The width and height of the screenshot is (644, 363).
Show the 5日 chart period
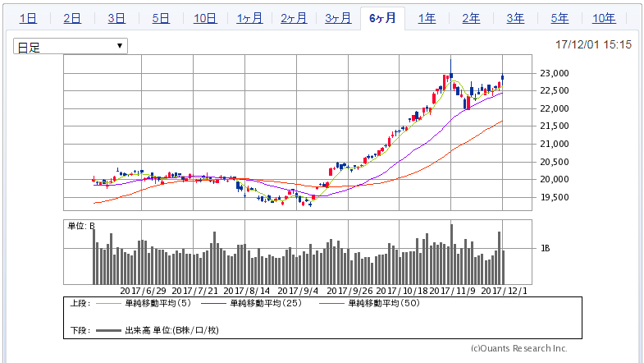tap(161, 18)
